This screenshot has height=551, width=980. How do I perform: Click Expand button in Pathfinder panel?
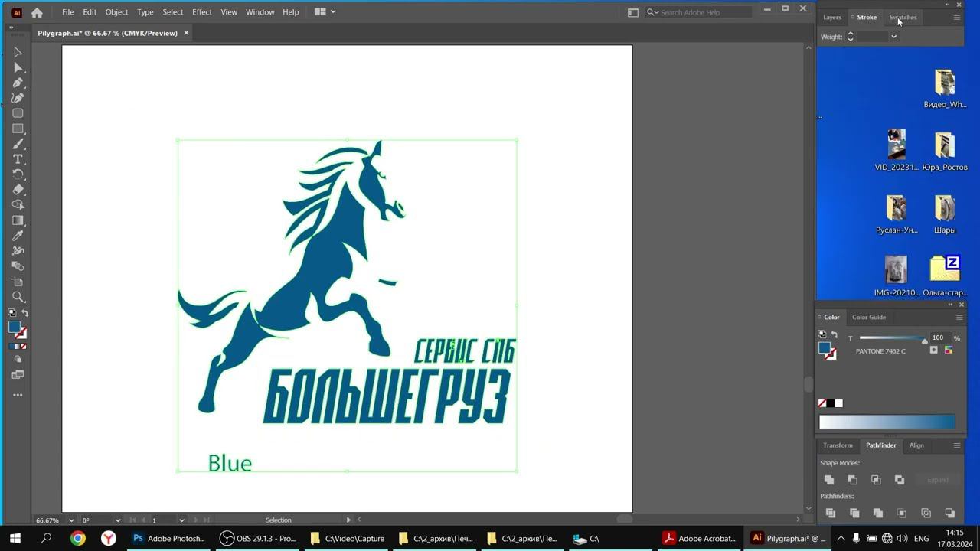point(938,480)
